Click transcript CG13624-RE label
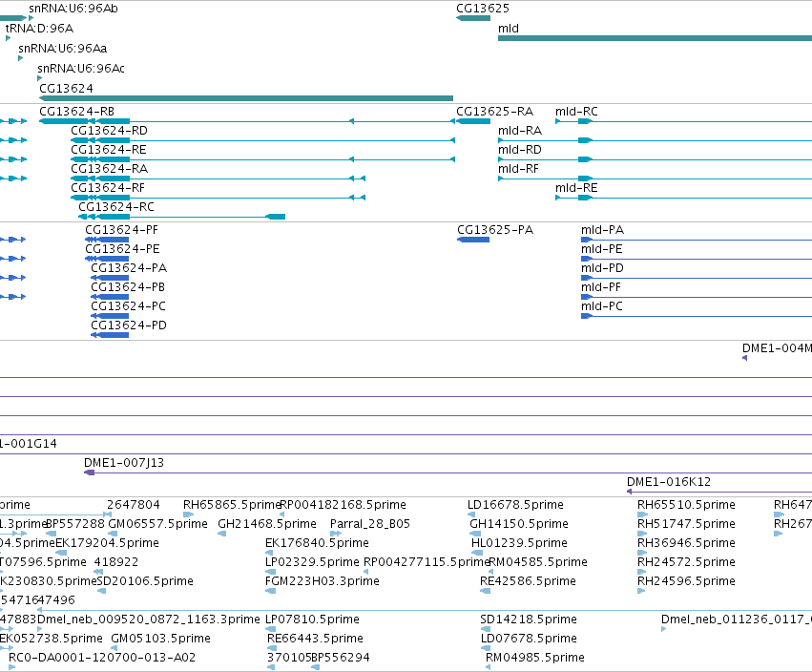812x672 pixels. (x=109, y=150)
